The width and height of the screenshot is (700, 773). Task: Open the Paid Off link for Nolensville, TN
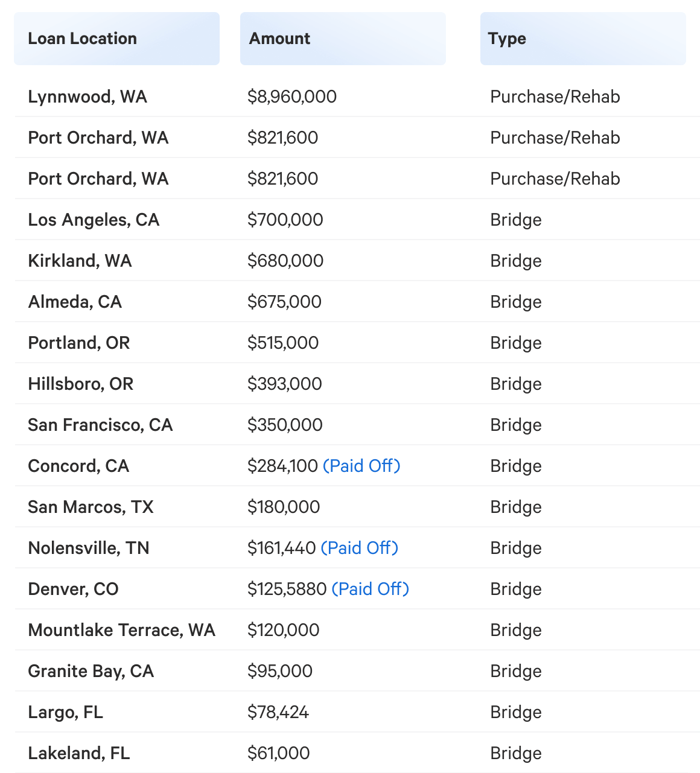[x=359, y=548]
